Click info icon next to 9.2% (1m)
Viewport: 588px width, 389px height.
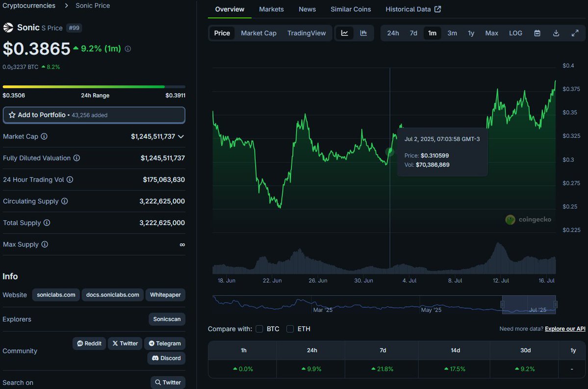click(x=128, y=49)
